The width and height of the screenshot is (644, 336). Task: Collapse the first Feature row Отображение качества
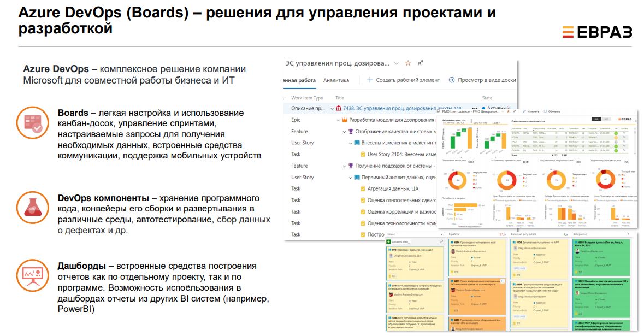coord(345,132)
